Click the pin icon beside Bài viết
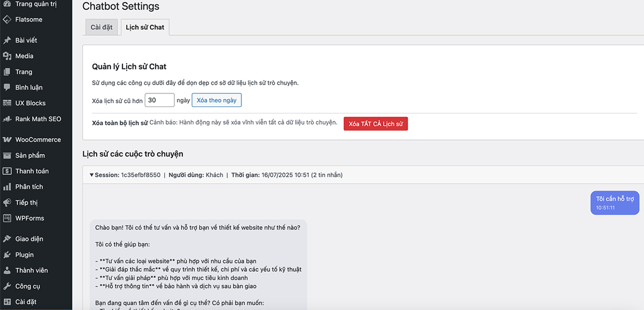 (7, 40)
